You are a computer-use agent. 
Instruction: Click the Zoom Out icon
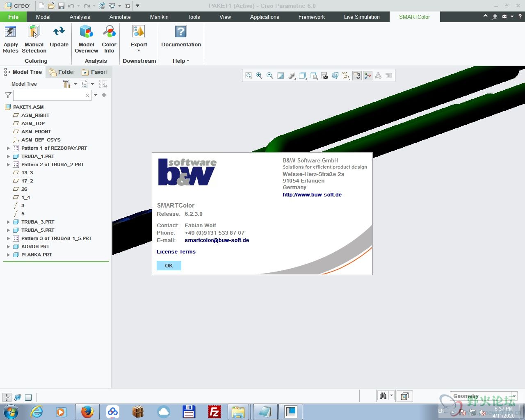pos(270,75)
